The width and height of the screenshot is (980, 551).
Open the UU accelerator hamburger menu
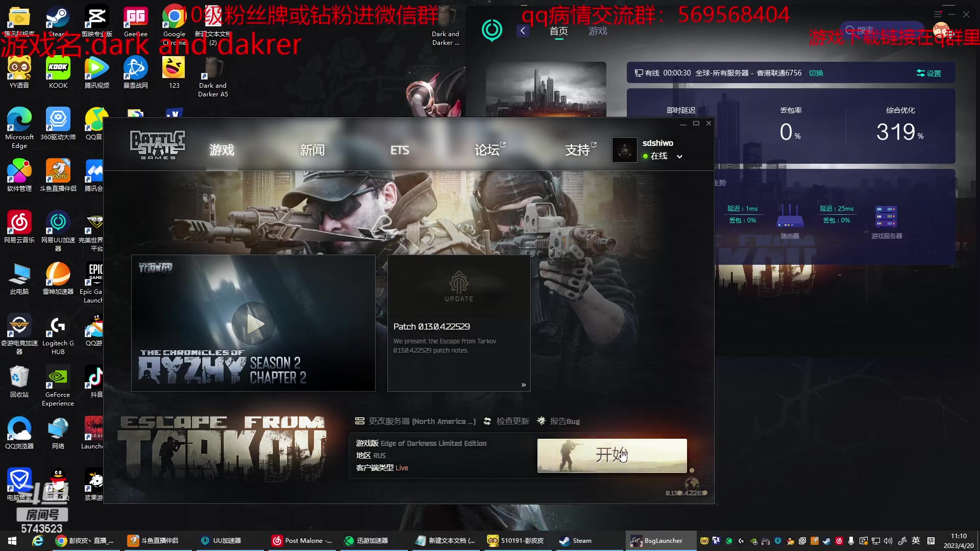[x=938, y=14]
